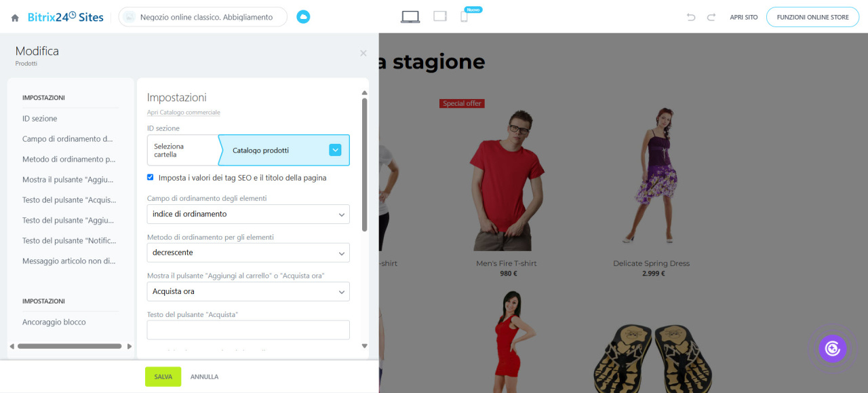868x393 pixels.
Task: Redo the last change
Action: tap(711, 17)
